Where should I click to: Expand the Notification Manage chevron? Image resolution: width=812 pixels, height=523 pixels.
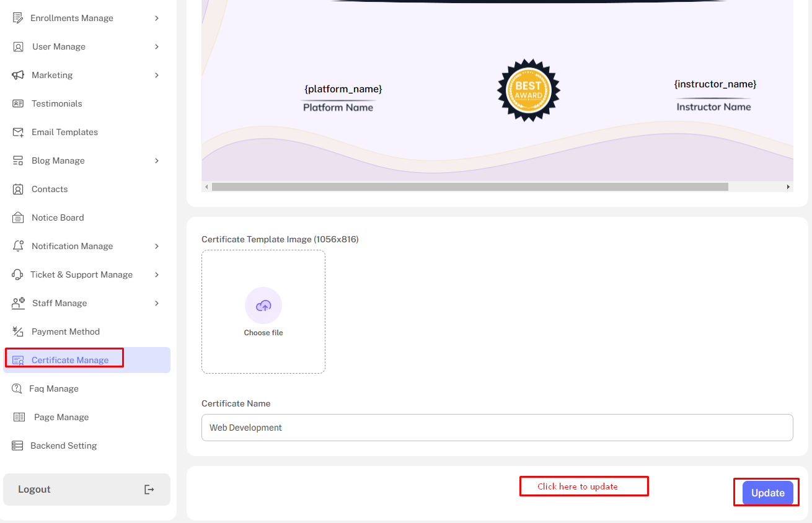point(157,246)
